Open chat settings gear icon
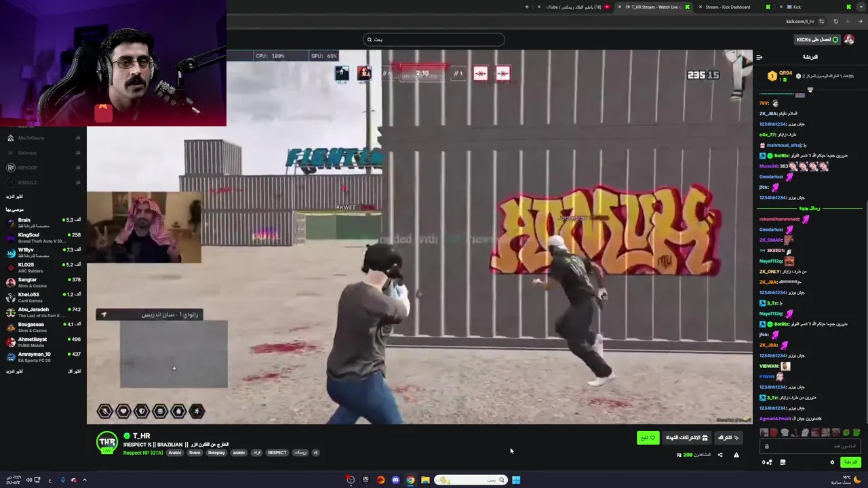868x488 pixels. coord(832,462)
